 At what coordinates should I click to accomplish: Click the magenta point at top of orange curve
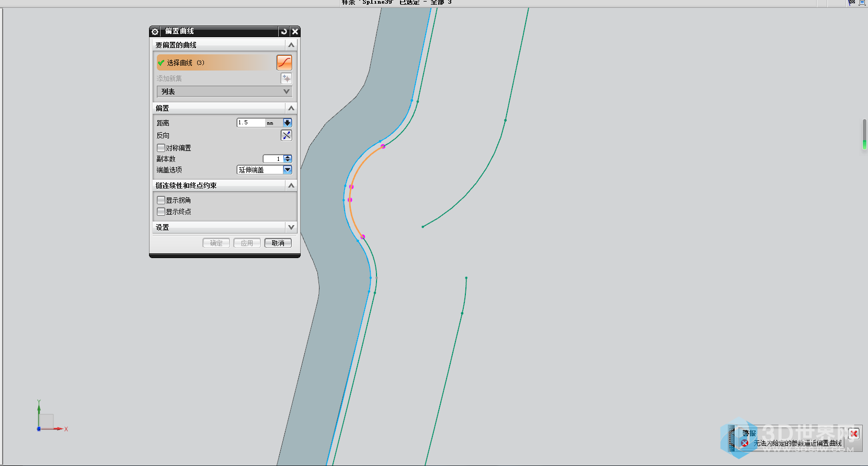click(383, 146)
